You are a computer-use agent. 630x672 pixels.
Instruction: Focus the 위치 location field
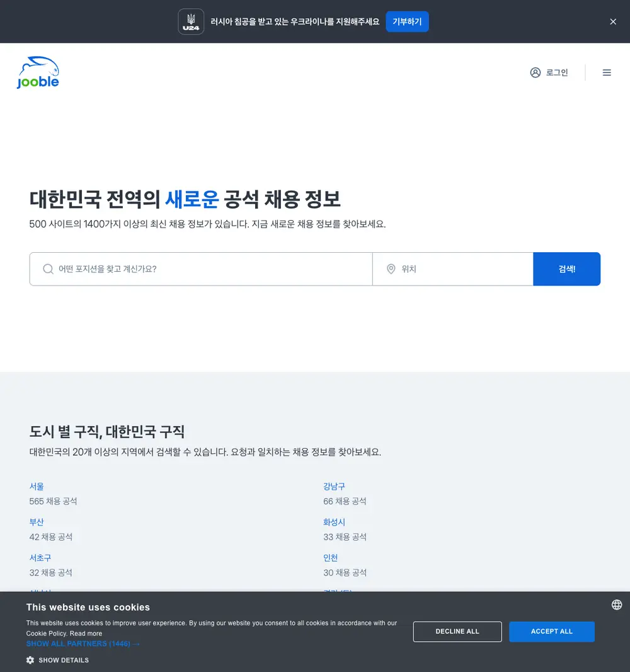tap(453, 269)
